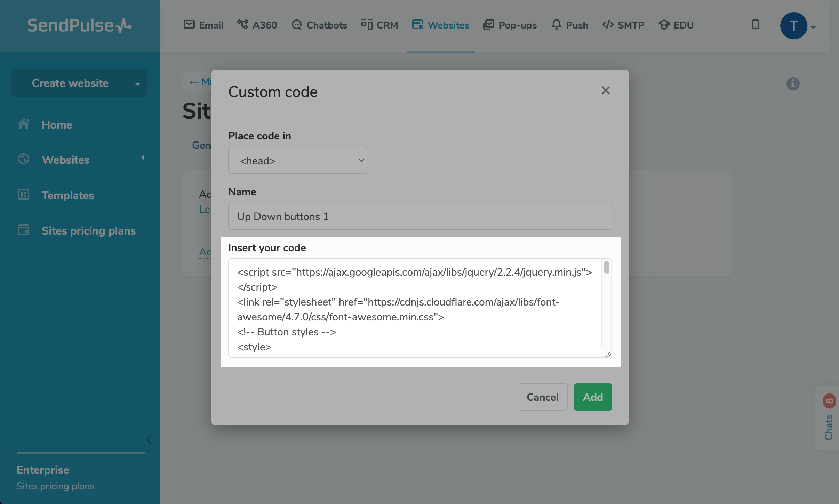
Task: Go to the CRM section
Action: pos(379,25)
